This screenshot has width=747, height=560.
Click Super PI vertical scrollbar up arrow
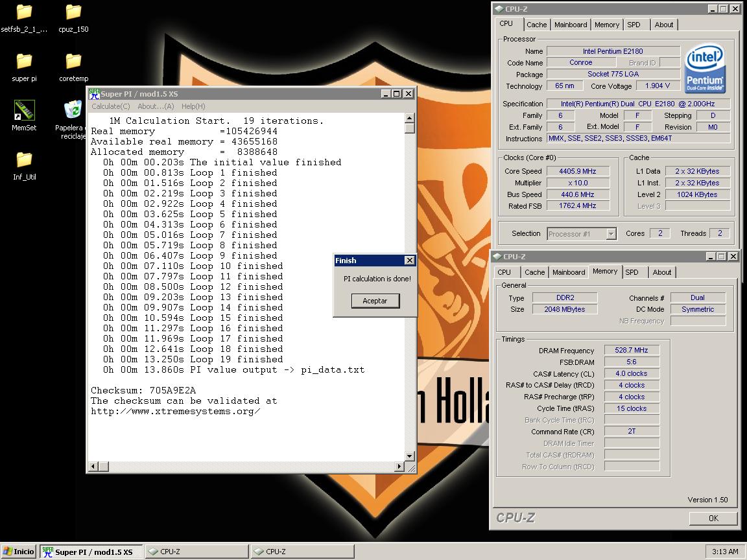409,117
